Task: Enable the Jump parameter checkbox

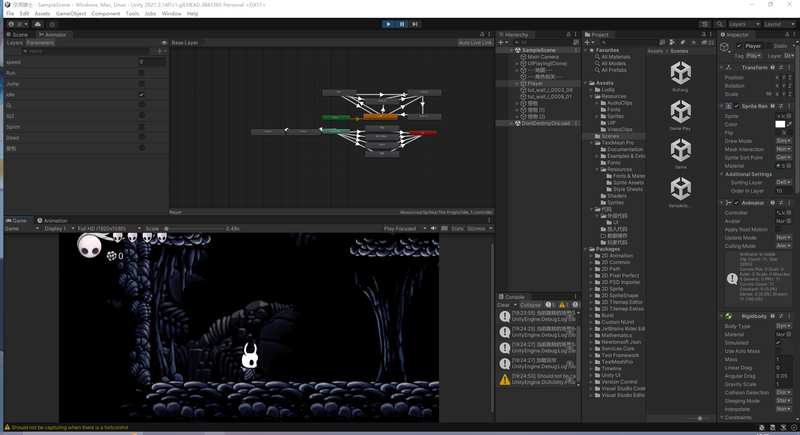Action: coord(141,84)
